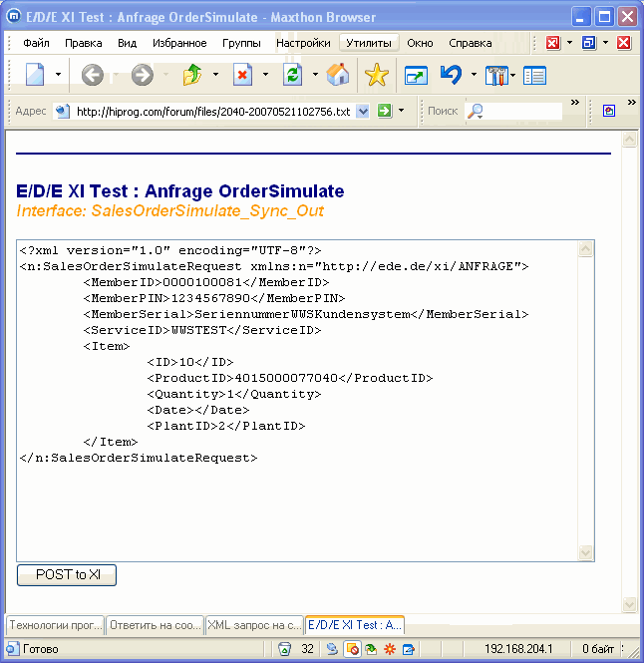Click the blue edit status bar icon
Image resolution: width=644 pixels, height=663 pixels.
tap(409, 649)
